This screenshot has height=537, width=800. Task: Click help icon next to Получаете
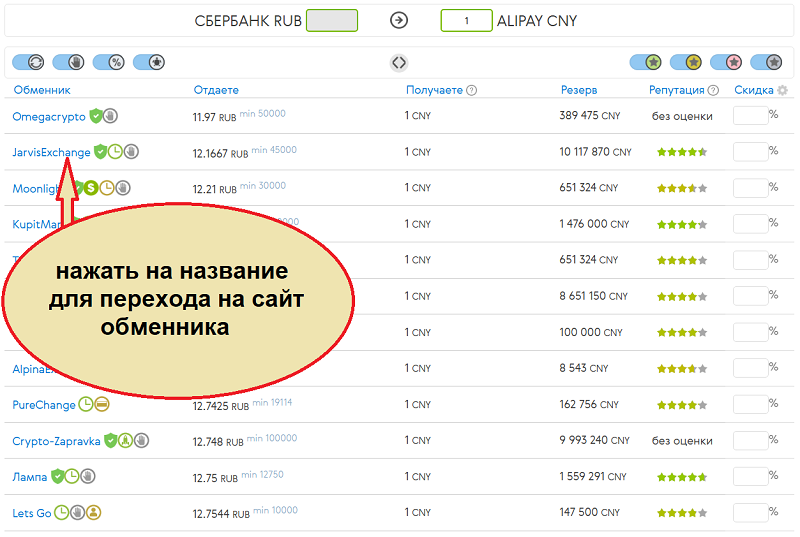pyautogui.click(x=471, y=90)
